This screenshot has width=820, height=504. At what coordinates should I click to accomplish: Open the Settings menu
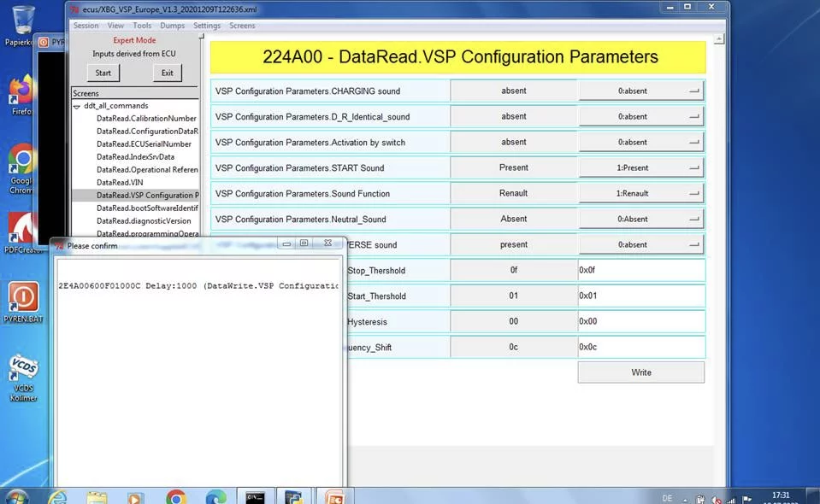[207, 26]
